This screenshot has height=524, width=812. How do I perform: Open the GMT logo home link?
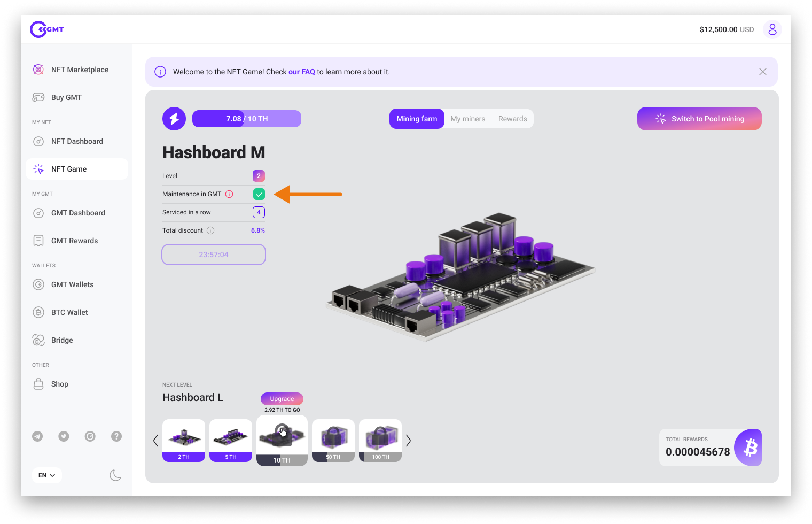coord(47,29)
